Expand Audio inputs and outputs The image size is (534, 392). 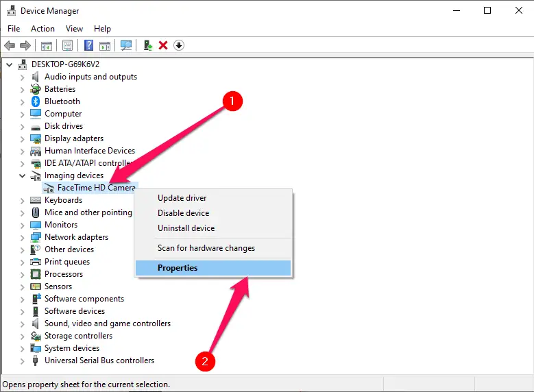tap(22, 77)
